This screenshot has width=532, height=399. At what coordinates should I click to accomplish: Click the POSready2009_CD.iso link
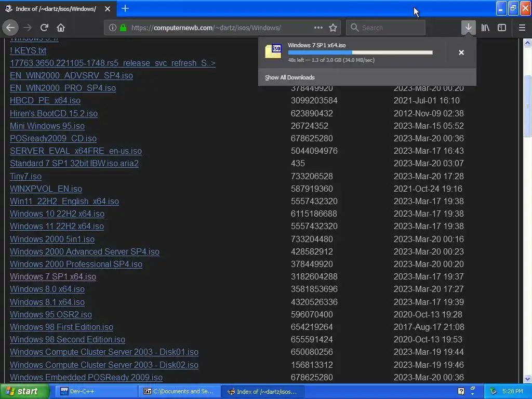tap(54, 138)
